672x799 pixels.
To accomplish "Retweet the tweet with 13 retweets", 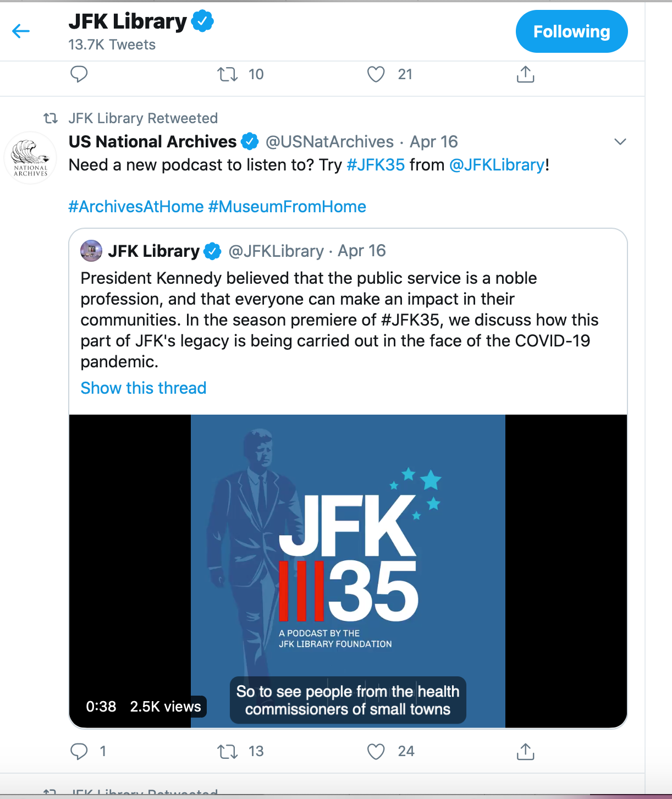I will point(228,751).
